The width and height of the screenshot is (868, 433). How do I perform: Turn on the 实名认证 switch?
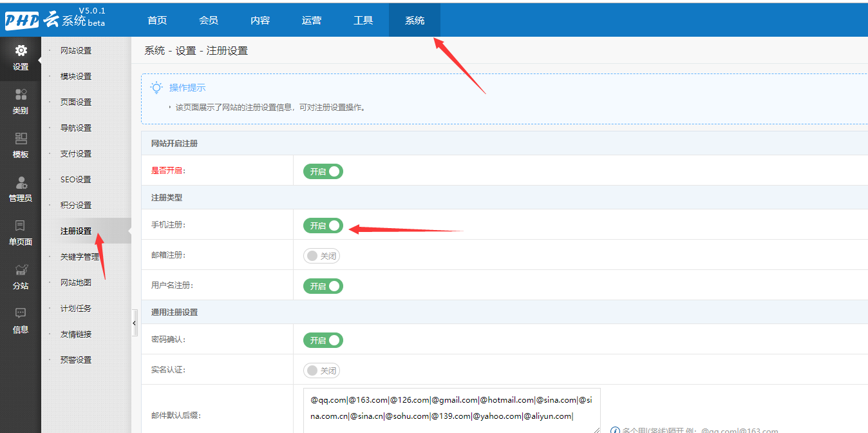322,370
